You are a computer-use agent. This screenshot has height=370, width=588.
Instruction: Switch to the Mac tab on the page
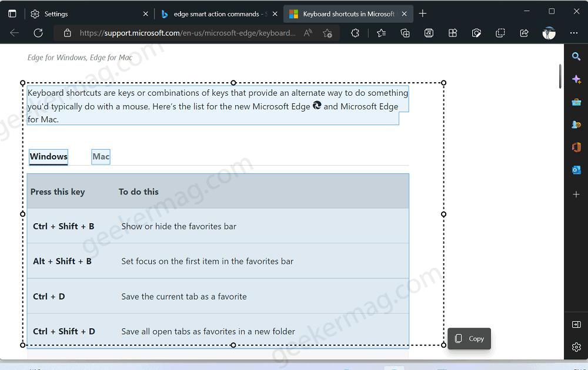pyautogui.click(x=101, y=157)
